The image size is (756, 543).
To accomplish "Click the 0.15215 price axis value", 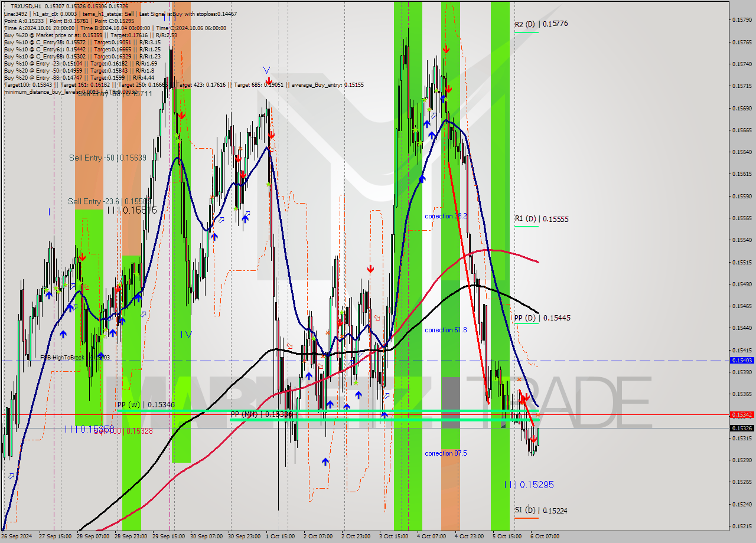I will pyautogui.click(x=742, y=526).
